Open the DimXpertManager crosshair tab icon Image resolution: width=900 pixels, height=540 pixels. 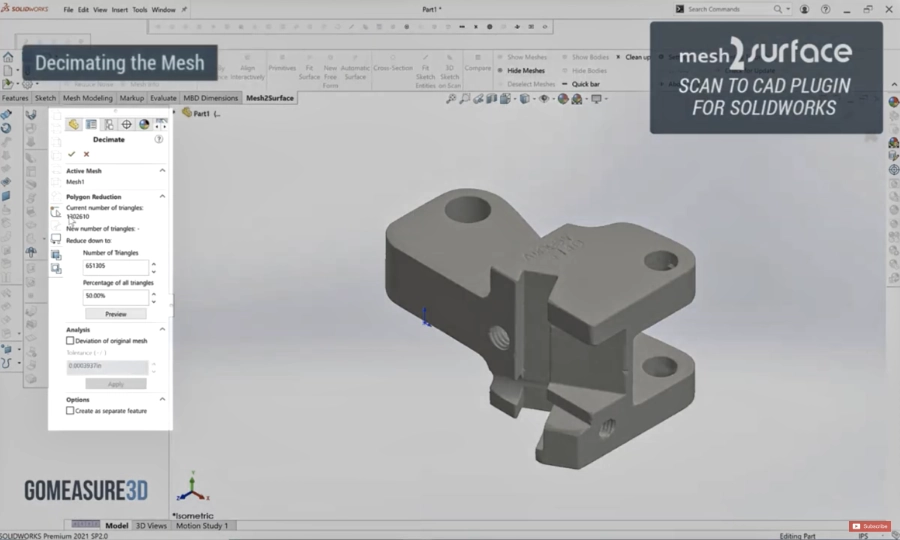point(127,125)
